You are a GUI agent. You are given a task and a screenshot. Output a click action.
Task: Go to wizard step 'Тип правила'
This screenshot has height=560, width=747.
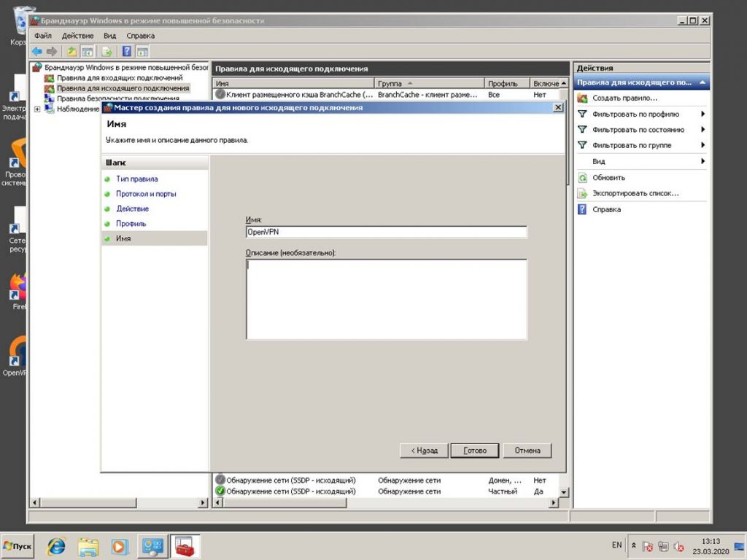136,179
